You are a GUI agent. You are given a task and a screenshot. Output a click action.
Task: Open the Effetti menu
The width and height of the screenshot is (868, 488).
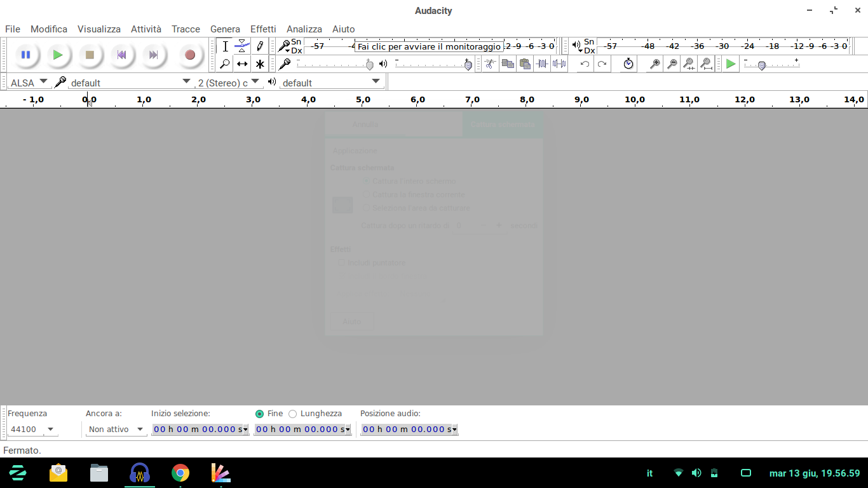263,29
